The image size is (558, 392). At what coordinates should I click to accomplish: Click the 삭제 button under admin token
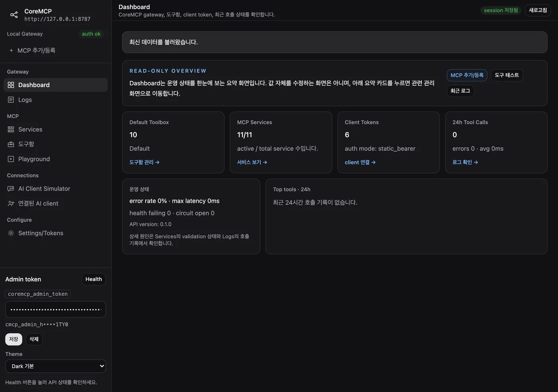pyautogui.click(x=34, y=339)
